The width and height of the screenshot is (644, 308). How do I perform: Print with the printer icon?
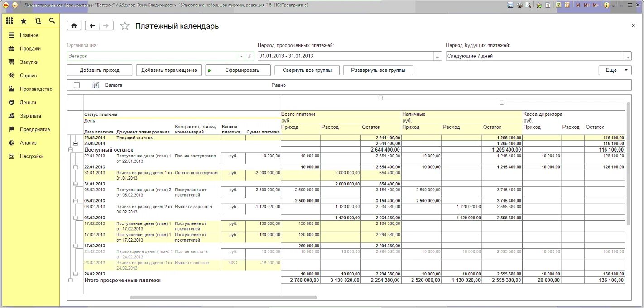click(519, 5)
